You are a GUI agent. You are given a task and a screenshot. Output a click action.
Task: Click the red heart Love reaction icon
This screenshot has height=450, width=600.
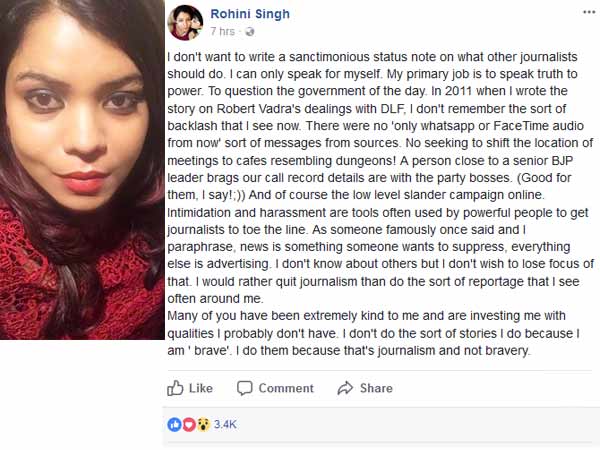click(189, 424)
